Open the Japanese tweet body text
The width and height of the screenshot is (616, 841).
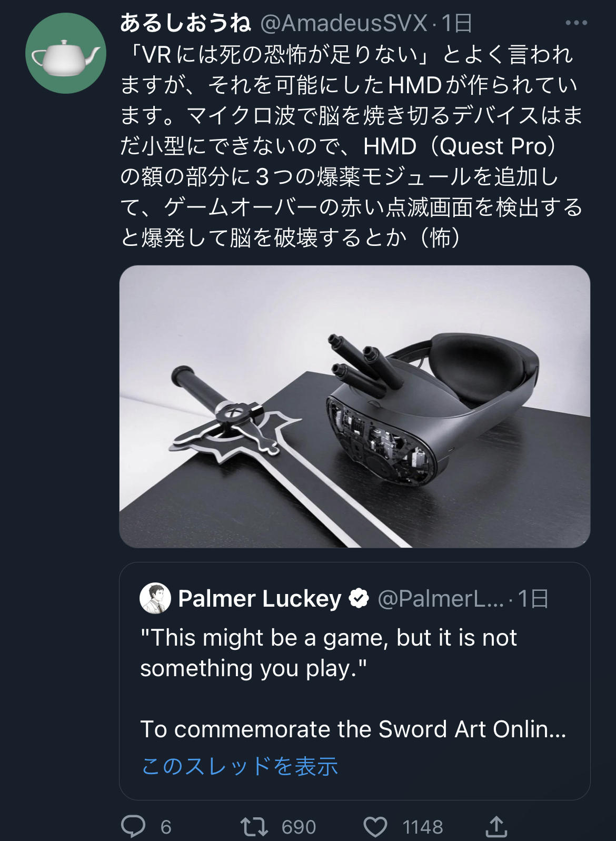coord(351,146)
